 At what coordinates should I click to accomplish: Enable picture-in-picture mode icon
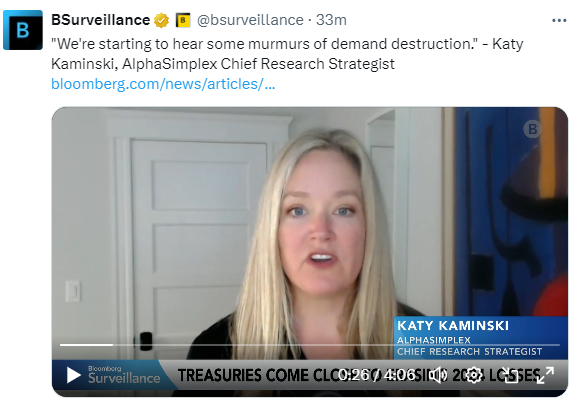tap(510, 375)
